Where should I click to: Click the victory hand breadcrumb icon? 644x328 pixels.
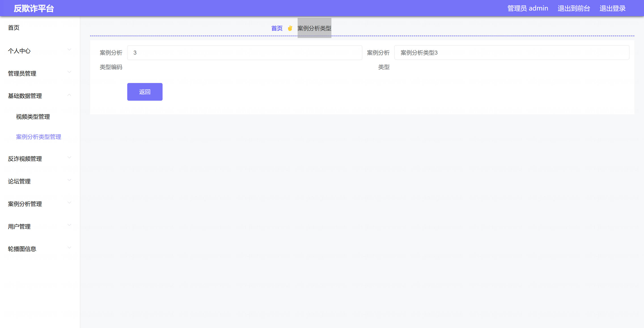click(290, 28)
